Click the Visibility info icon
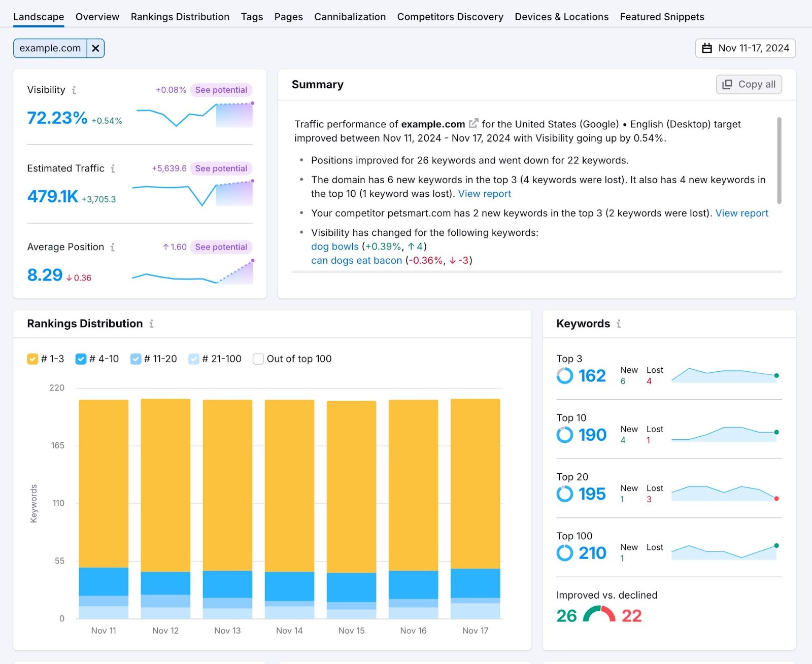Viewport: 812px width, 664px height. click(x=75, y=90)
